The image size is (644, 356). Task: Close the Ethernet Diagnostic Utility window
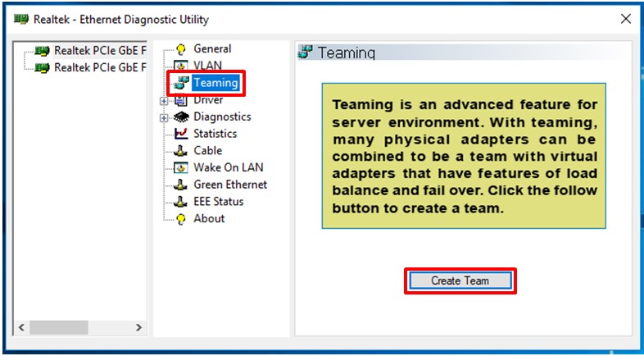pos(625,19)
